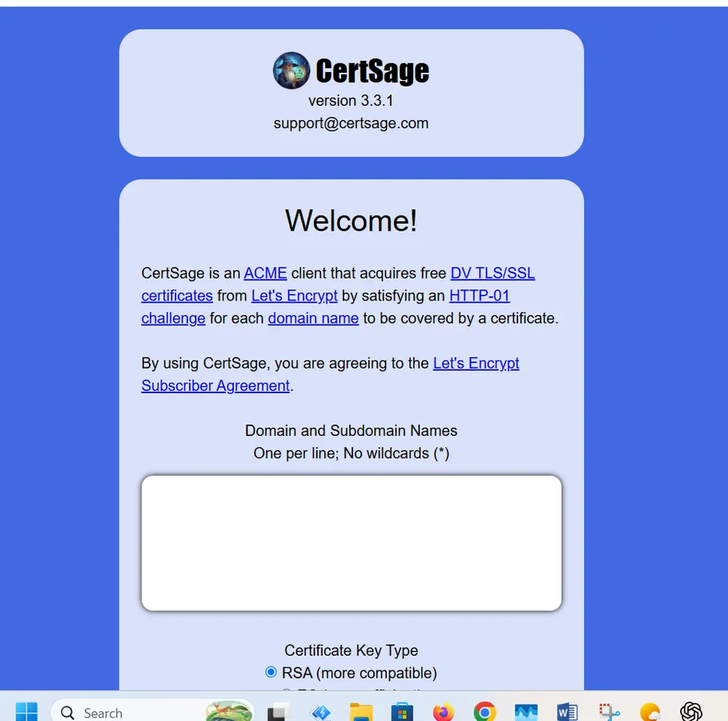This screenshot has width=728, height=721.
Task: Select RSA (more compatible) key type
Action: (271, 672)
